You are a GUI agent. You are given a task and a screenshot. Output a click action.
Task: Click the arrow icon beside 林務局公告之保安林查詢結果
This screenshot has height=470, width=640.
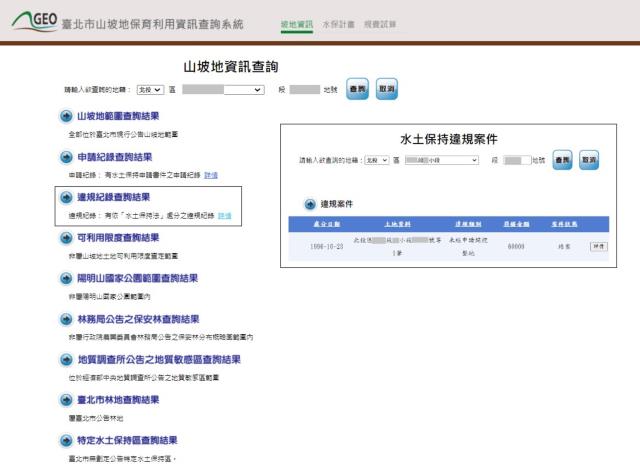coord(66,319)
